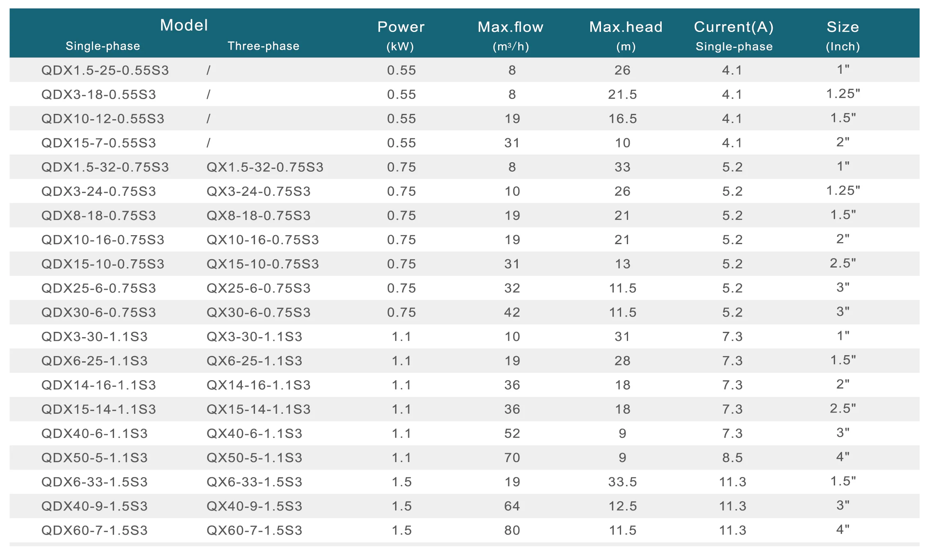Select the Power (kW) column header
This screenshot has width=931, height=560.
click(x=401, y=35)
